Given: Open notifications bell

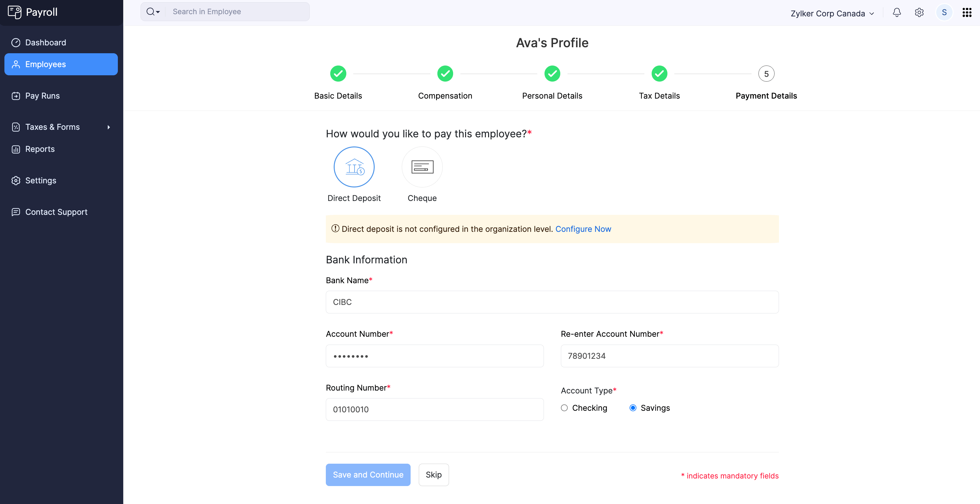Looking at the screenshot, I should coord(897,13).
